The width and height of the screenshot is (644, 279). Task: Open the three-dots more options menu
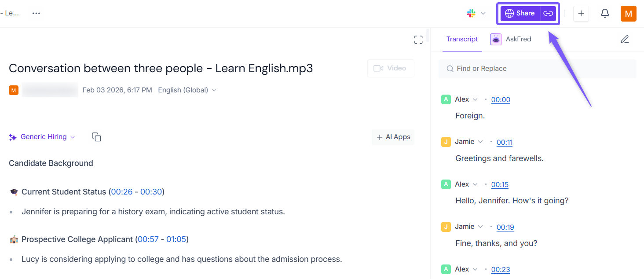point(36,13)
